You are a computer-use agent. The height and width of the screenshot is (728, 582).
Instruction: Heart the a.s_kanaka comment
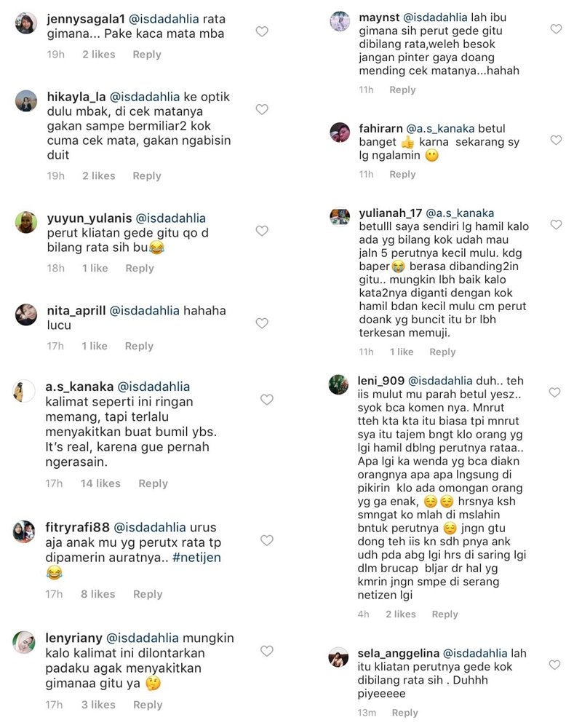pyautogui.click(x=267, y=400)
